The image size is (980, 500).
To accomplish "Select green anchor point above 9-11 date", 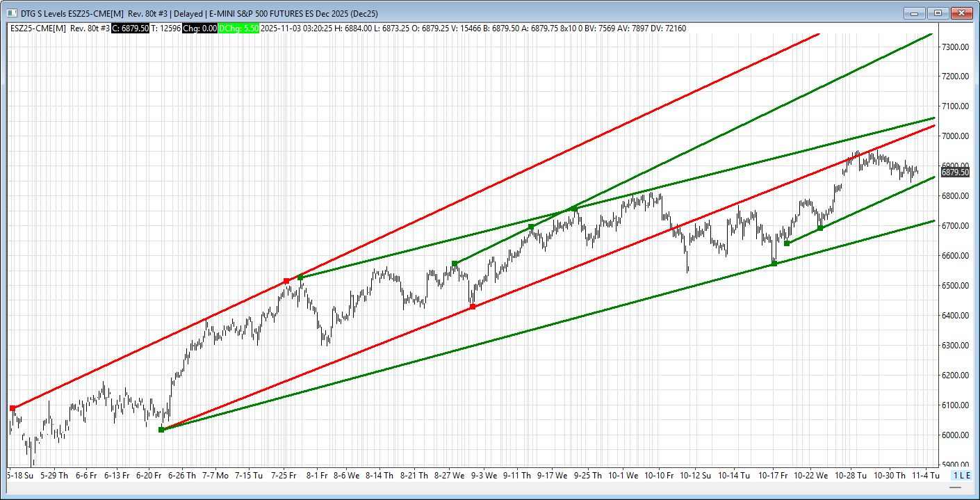I will coord(531,227).
